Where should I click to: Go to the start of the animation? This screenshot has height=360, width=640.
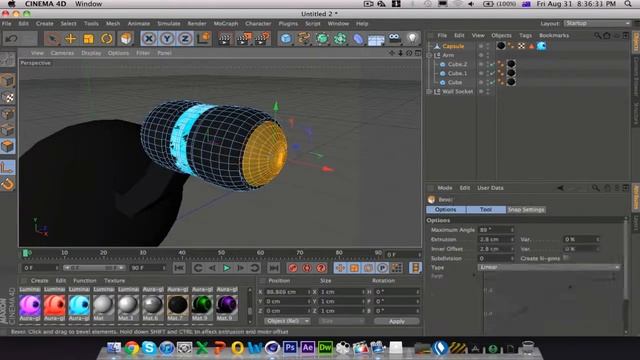(179, 268)
